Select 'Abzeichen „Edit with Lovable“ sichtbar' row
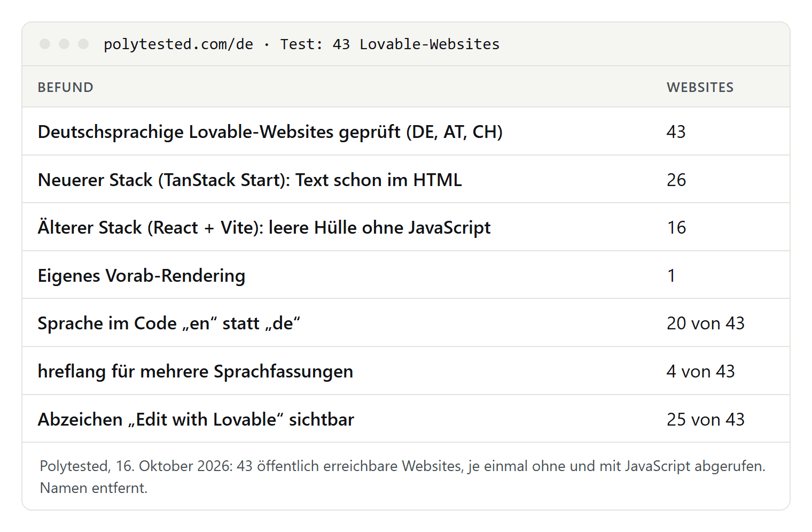Screen dimensions: 812x532 coord(406,419)
